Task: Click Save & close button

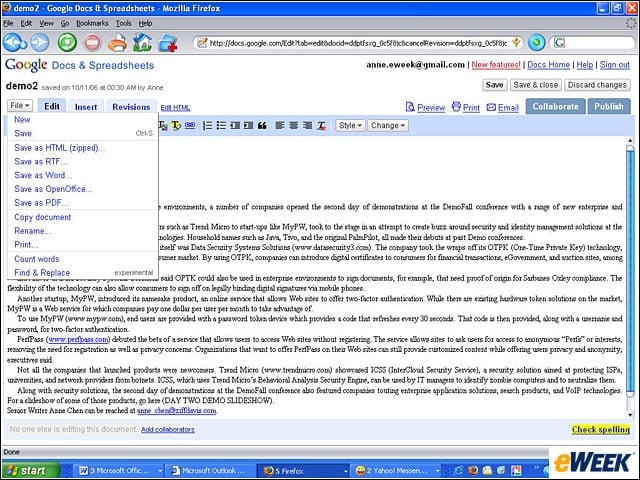Action: coord(536,85)
